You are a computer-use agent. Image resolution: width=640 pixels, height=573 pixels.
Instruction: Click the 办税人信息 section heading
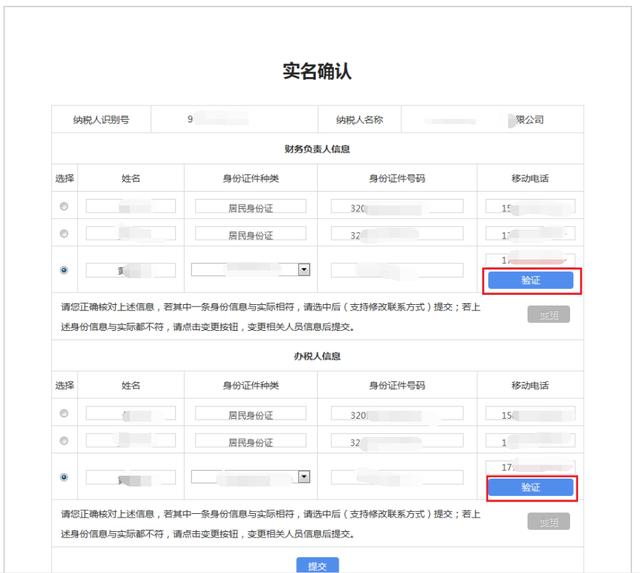click(317, 356)
